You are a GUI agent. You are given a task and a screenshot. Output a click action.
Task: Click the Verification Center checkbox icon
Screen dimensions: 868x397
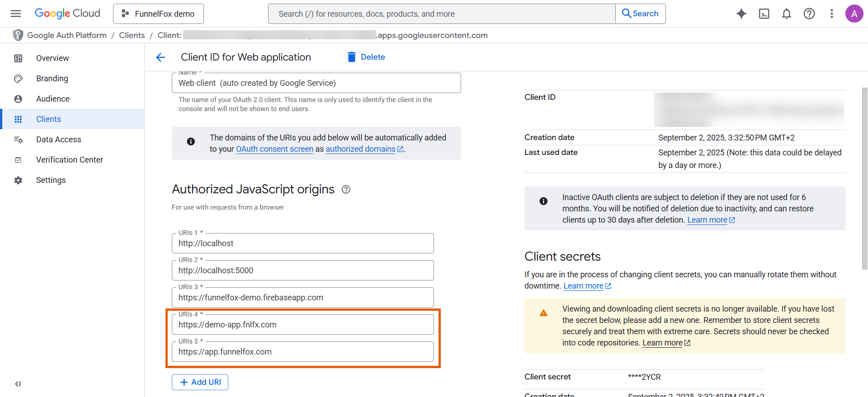click(x=18, y=160)
